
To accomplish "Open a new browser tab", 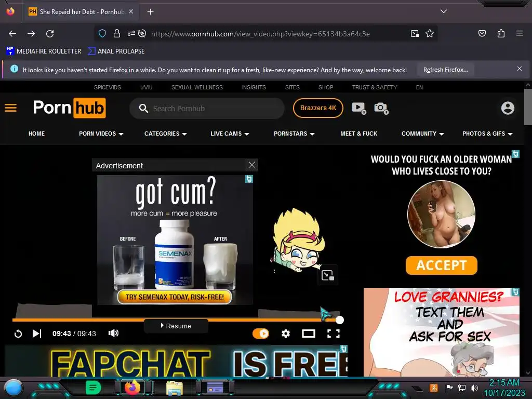I will [x=150, y=12].
